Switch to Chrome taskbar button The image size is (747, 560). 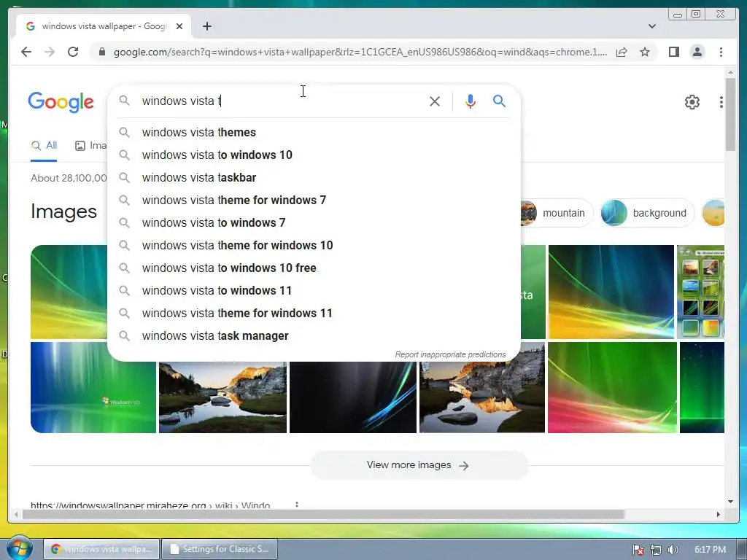click(x=101, y=549)
